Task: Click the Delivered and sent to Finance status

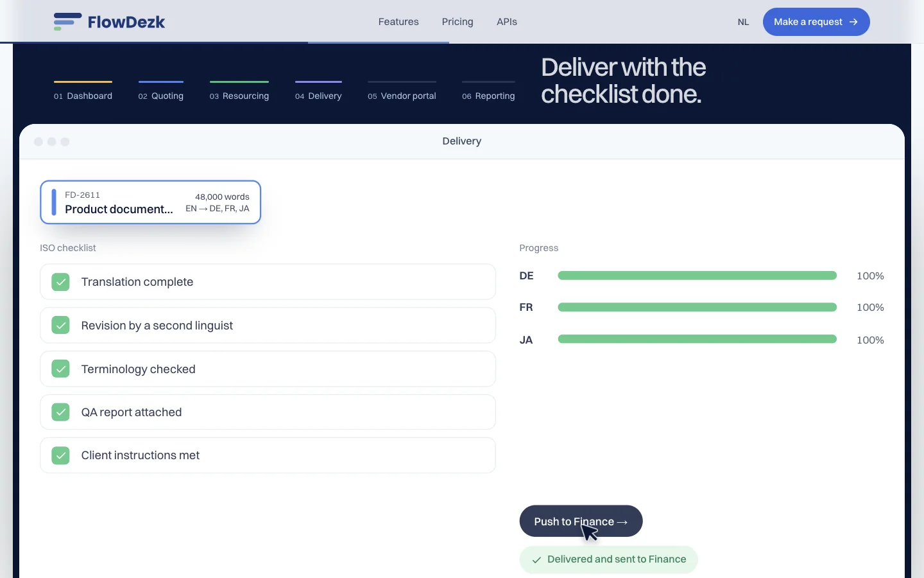Action: [608, 559]
